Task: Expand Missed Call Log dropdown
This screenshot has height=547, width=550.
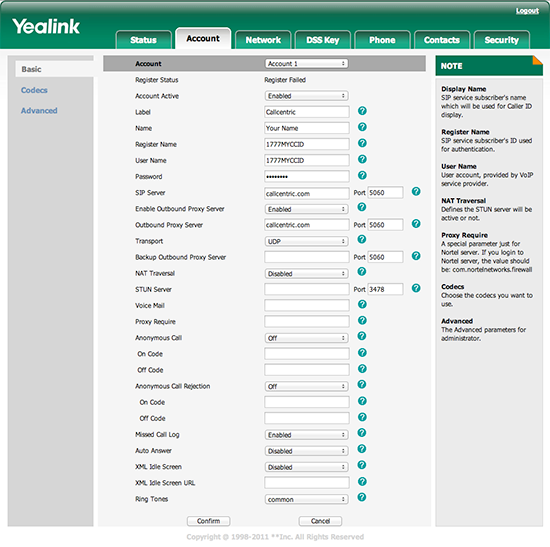Action: [306, 435]
